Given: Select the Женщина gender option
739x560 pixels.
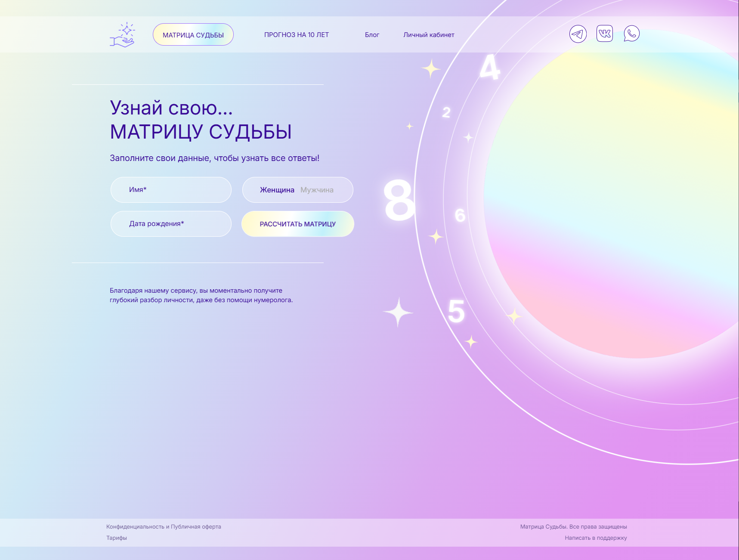Looking at the screenshot, I should [x=277, y=190].
